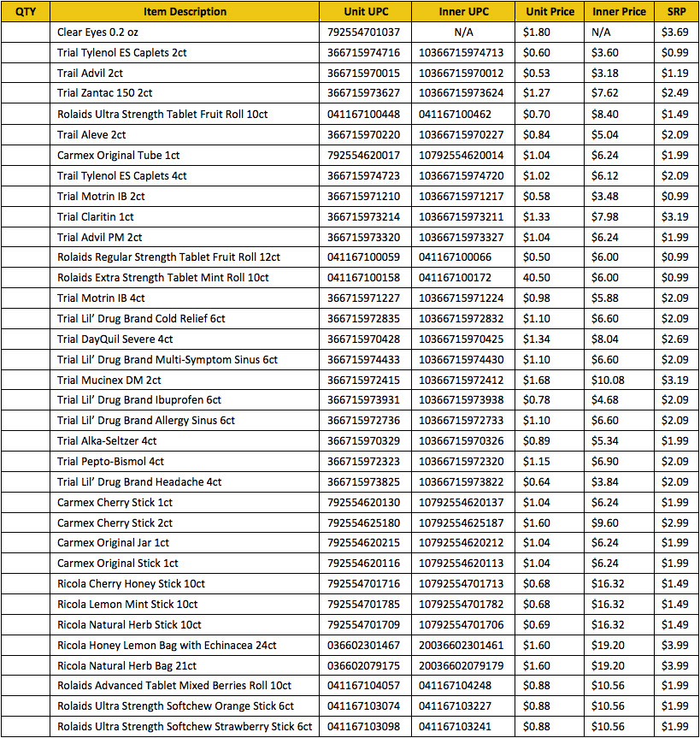Click Ricola Cherry Honey Stick 10ct description
The image size is (700, 738).
click(132, 584)
